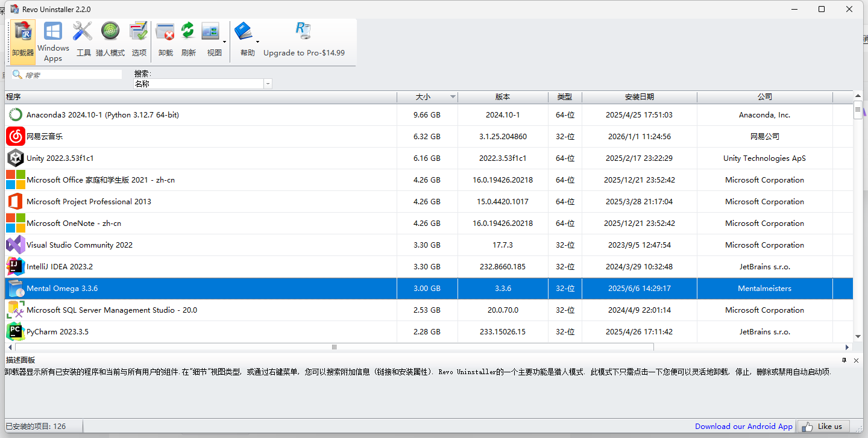Click Microsoft Office 家庭和学生版 icon
This screenshot has height=438, width=868.
tap(16, 180)
